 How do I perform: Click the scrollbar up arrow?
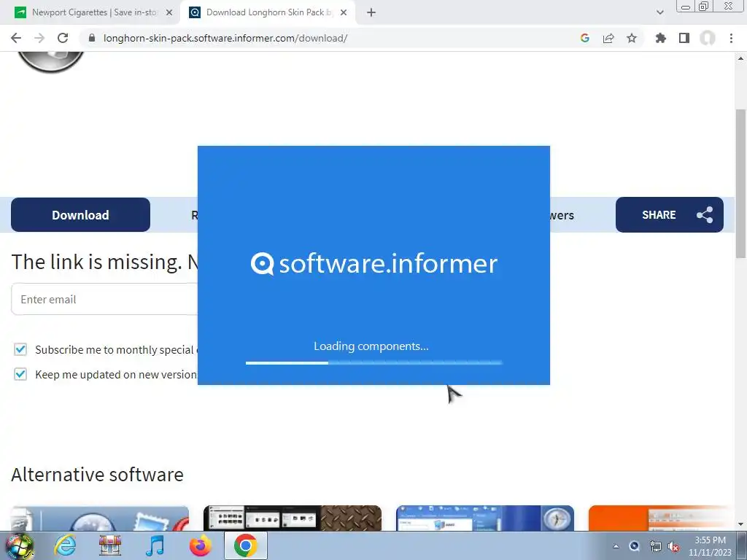coord(740,58)
